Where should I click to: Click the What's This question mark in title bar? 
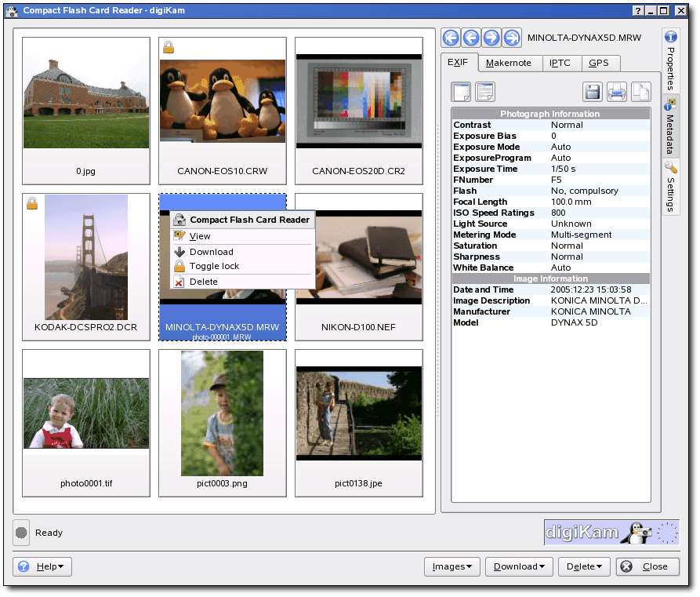click(x=638, y=11)
